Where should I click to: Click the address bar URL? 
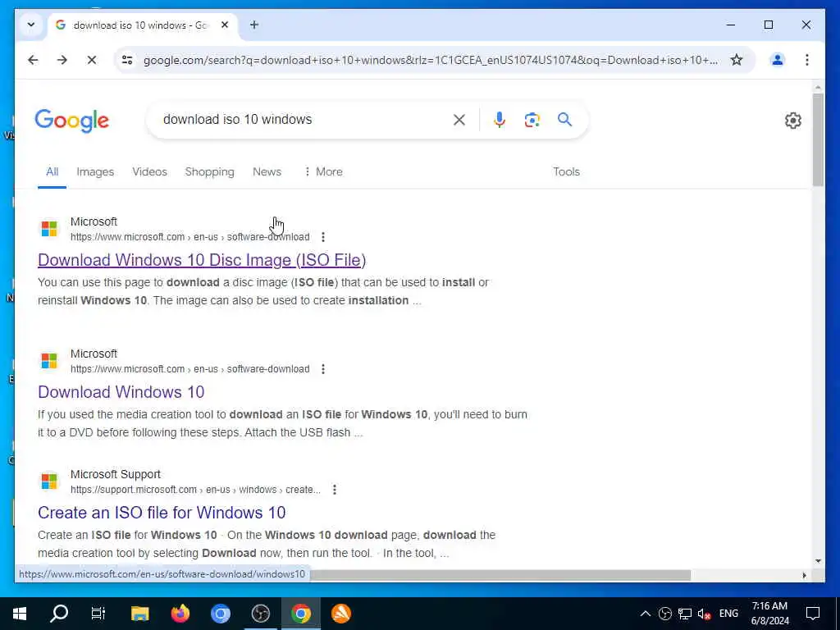(430, 59)
